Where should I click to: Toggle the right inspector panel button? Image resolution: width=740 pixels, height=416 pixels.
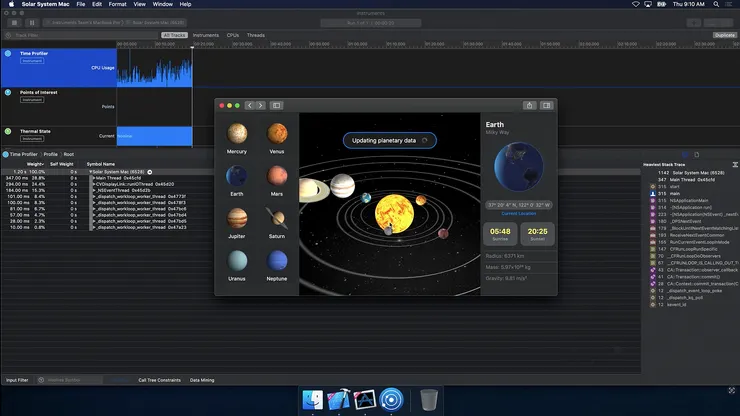click(x=547, y=105)
